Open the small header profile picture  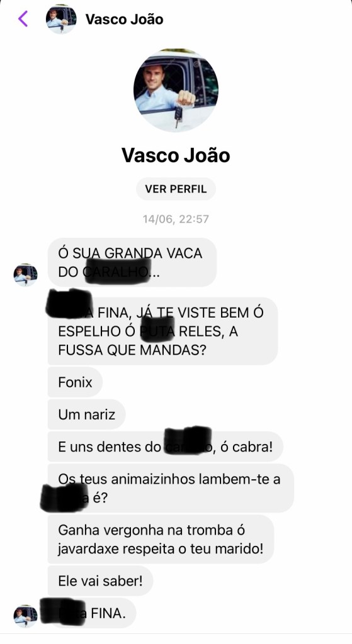(61, 19)
